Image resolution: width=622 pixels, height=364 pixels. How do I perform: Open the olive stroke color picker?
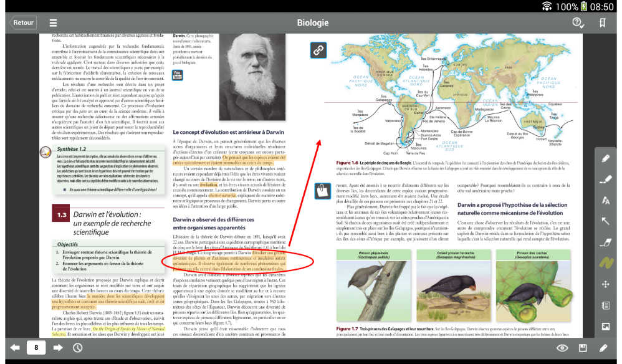(x=606, y=263)
